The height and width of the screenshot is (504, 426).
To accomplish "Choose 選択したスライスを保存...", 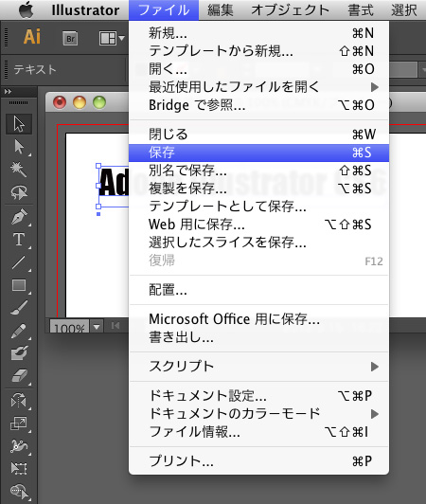I will click(258, 243).
